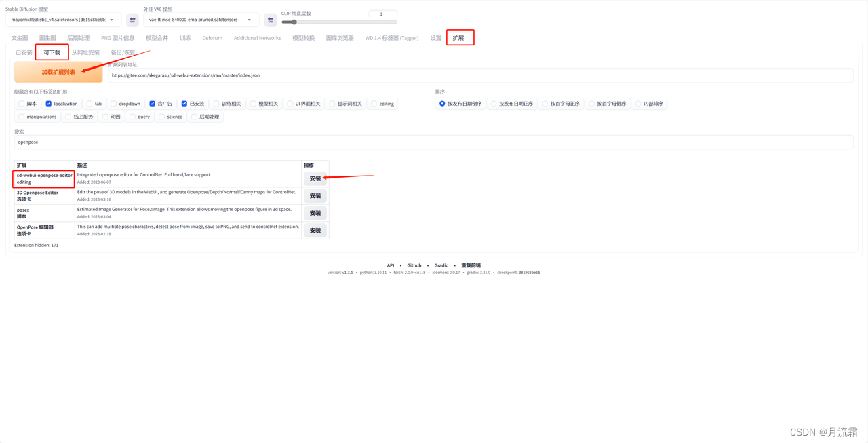This screenshot has width=868, height=443.
Task: Open the Stable Diffusion model dropdown
Action: click(63, 20)
